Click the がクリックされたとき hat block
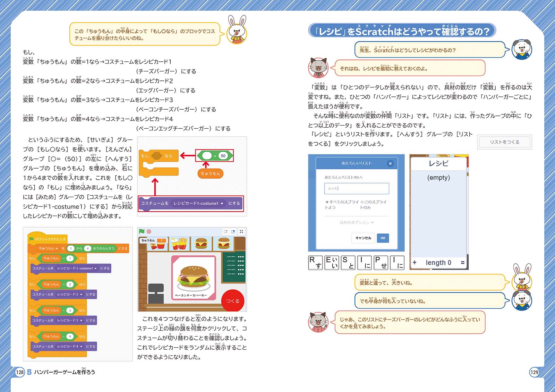This screenshot has height=392, width=555. coord(48,239)
